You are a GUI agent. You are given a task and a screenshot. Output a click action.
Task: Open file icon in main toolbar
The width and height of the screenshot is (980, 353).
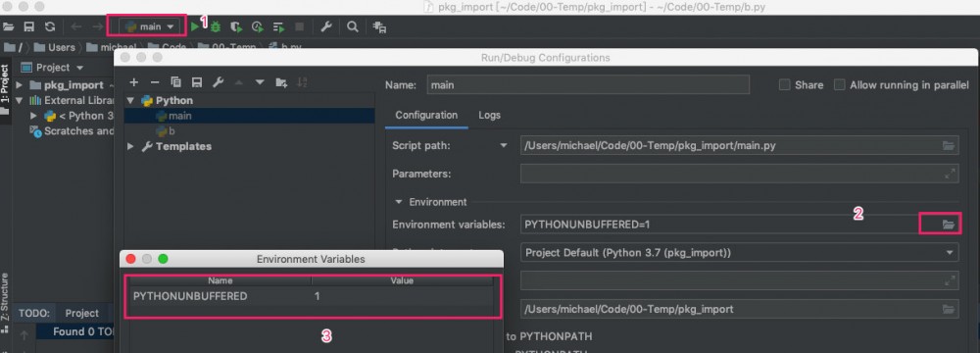point(8,26)
